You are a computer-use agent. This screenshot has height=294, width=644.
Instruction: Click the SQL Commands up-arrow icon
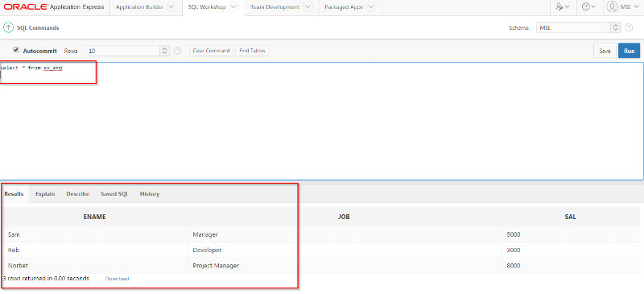coord(8,28)
